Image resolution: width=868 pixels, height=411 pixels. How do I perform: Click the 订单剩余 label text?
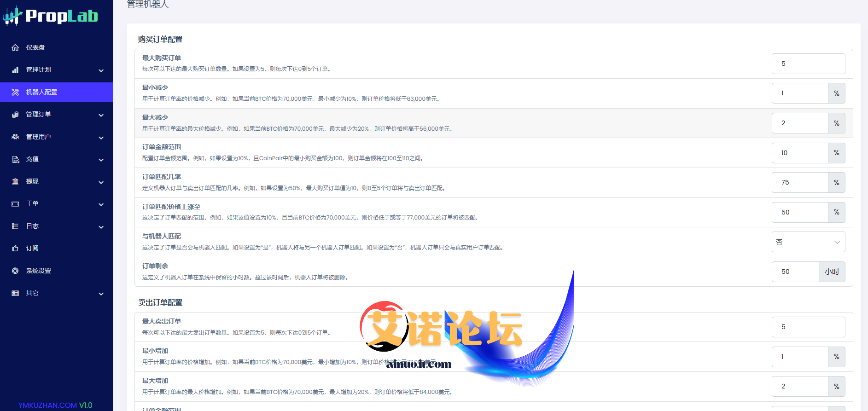point(155,266)
